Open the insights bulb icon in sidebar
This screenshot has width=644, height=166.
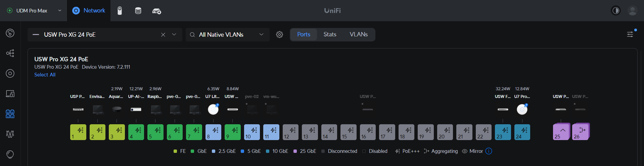[x=10, y=154]
